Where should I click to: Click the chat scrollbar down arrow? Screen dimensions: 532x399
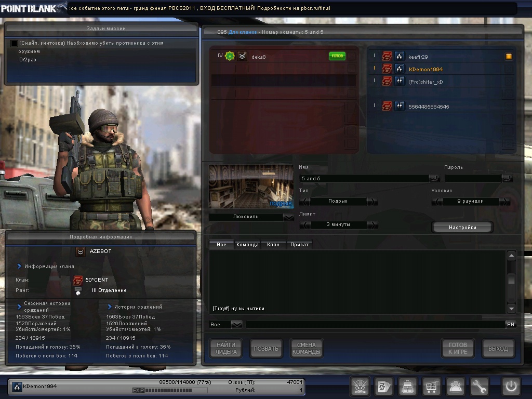click(x=511, y=309)
